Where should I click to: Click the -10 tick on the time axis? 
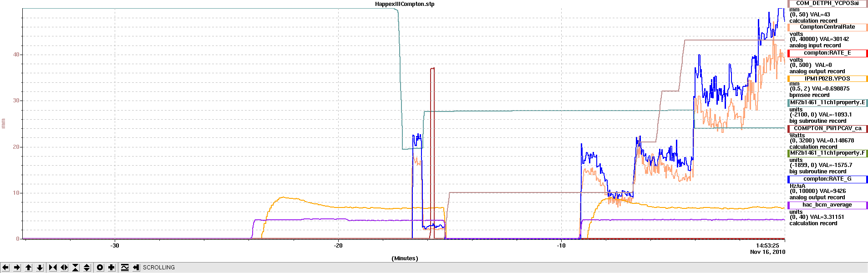coord(561,246)
